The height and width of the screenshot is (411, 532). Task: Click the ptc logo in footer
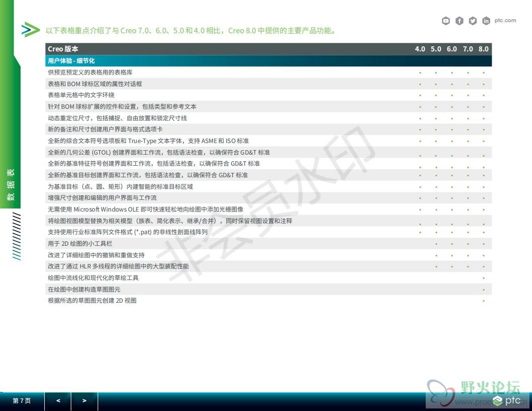[x=506, y=401]
